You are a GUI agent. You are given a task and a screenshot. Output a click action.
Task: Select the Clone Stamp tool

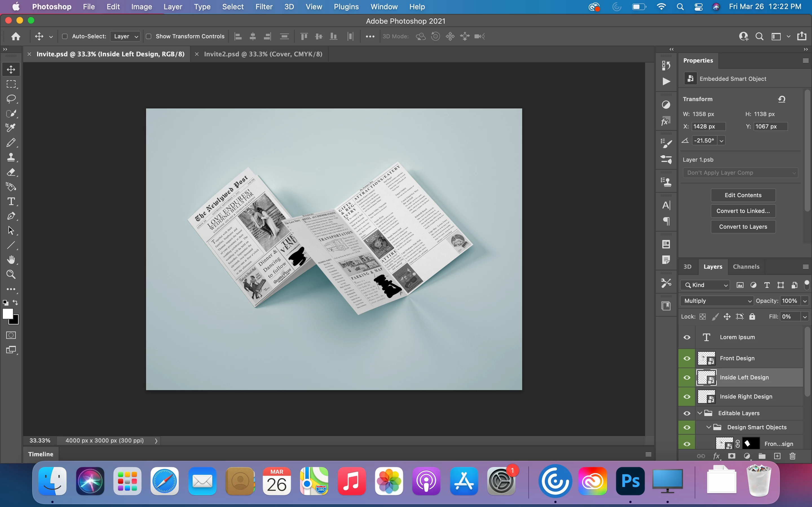click(11, 157)
